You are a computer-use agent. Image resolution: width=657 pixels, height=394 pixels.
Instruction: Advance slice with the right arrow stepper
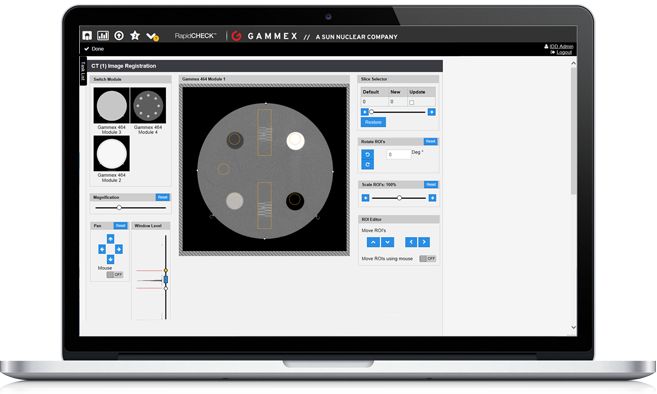pos(432,112)
